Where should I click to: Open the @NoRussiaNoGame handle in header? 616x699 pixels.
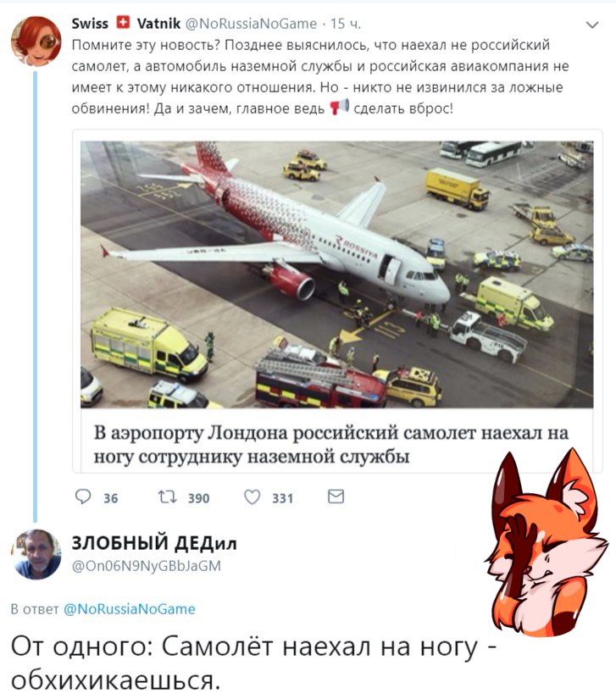click(x=251, y=23)
